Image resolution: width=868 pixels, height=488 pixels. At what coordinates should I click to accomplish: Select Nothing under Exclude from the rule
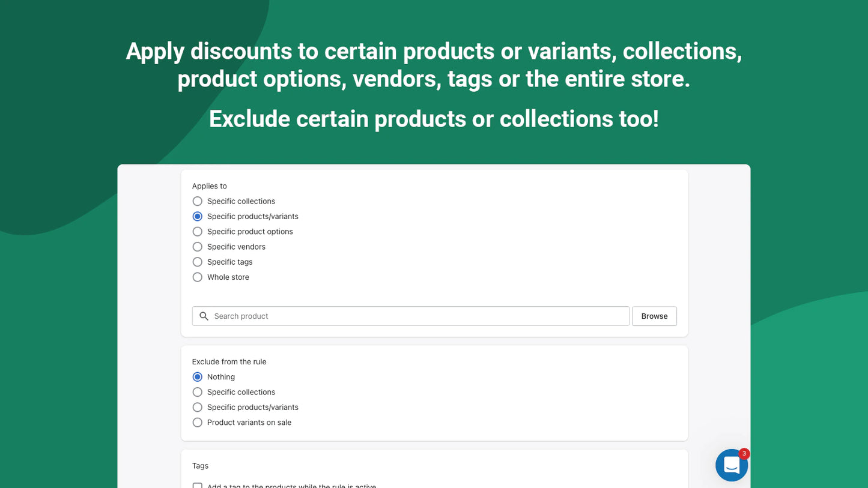coord(198,377)
